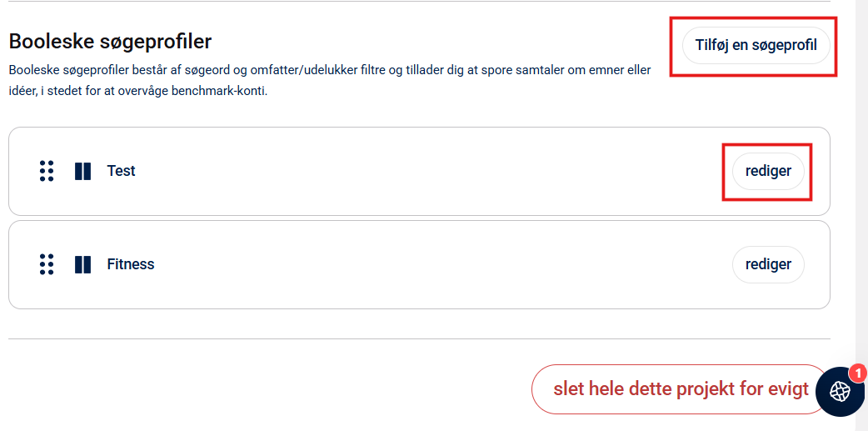
Task: Click empty area of Test profile card
Action: click(x=417, y=171)
